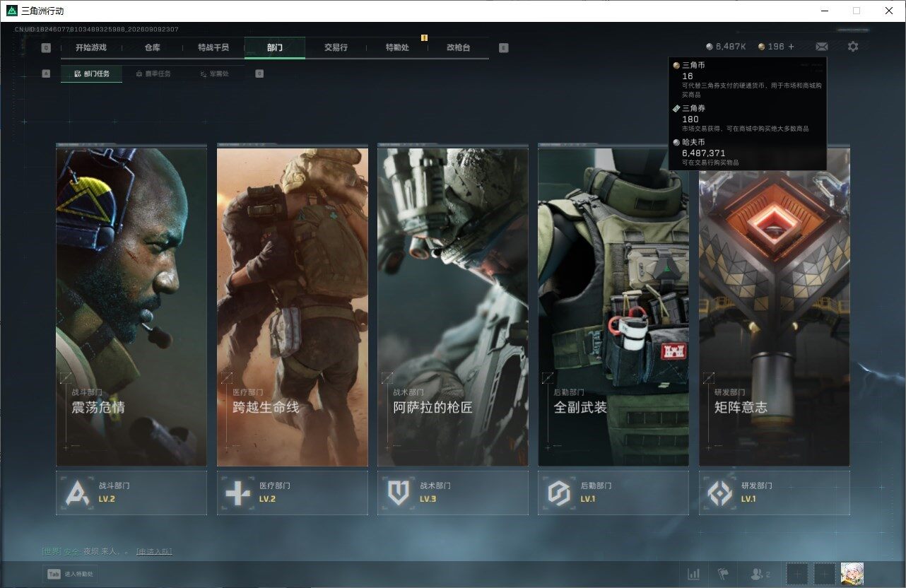The height and width of the screenshot is (588, 906).
Task: Open the third sub-tab in the row
Action: (x=214, y=73)
